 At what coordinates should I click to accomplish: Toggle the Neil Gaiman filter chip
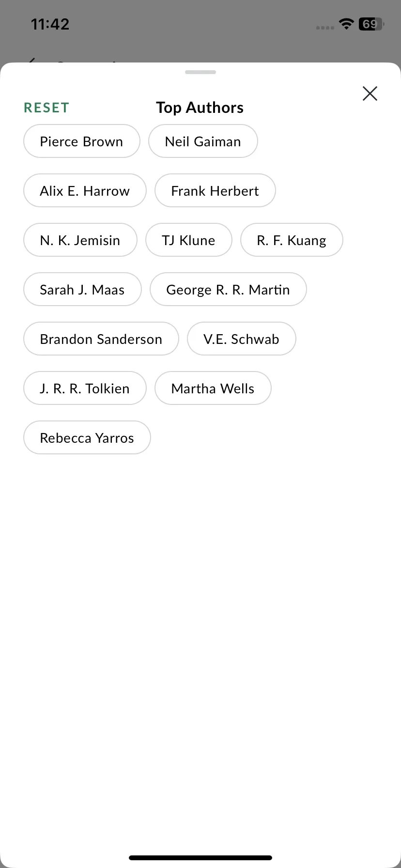point(203,141)
